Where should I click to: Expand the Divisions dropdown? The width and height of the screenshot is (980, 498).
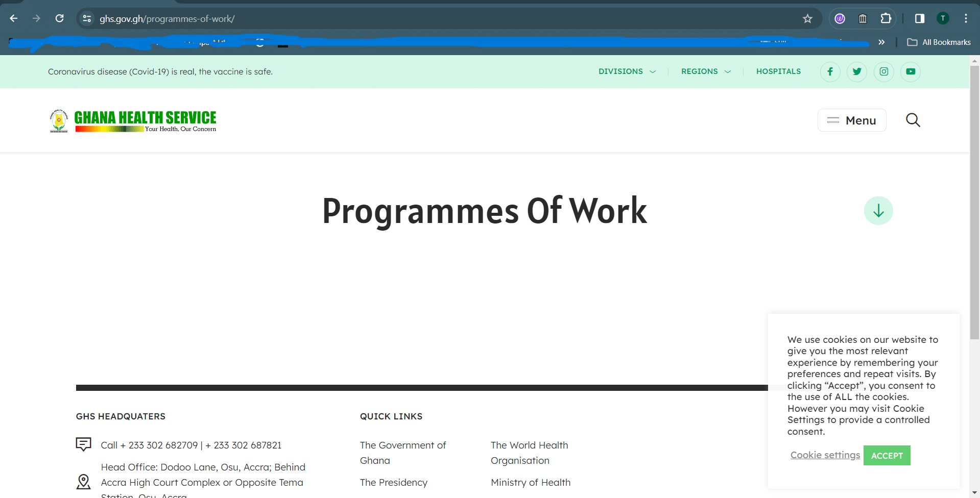(x=627, y=71)
